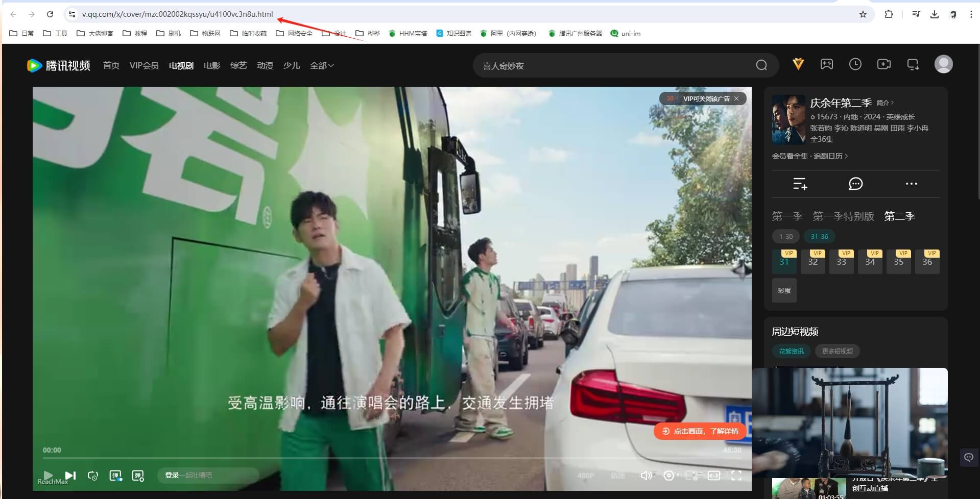Open the 电影 nav item
This screenshot has width=980, height=499.
(212, 65)
